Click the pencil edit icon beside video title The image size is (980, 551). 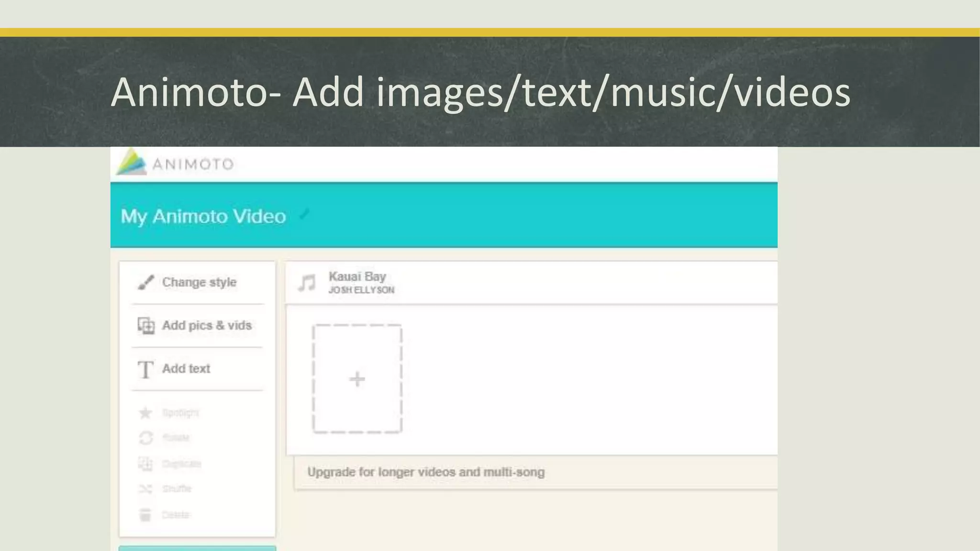click(305, 215)
